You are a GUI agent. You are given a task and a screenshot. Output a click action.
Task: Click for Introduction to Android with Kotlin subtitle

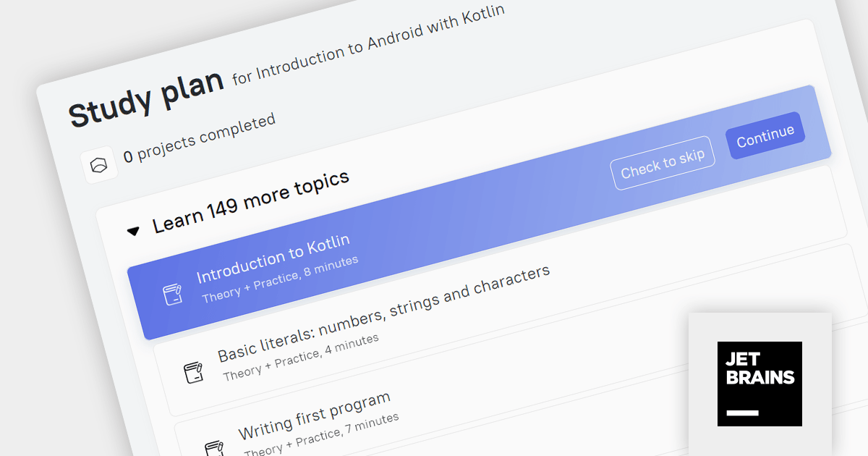click(x=367, y=44)
